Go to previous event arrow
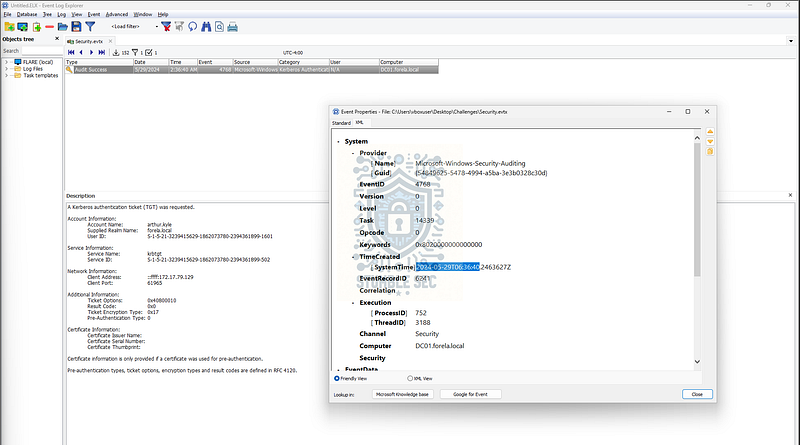 [x=81, y=52]
